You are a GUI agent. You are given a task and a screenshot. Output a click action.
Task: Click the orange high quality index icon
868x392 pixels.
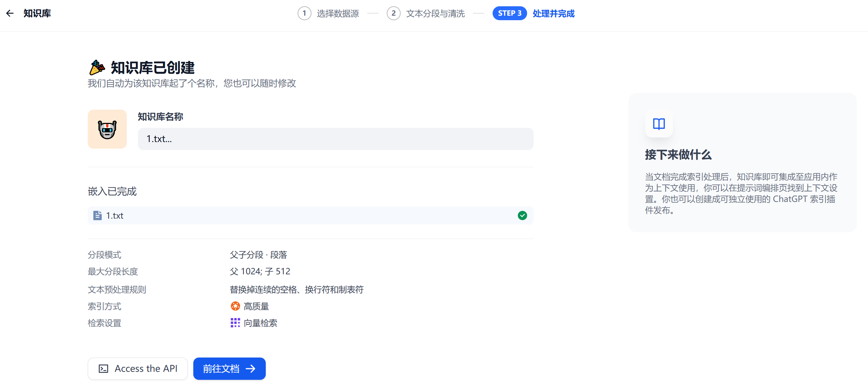(x=235, y=306)
